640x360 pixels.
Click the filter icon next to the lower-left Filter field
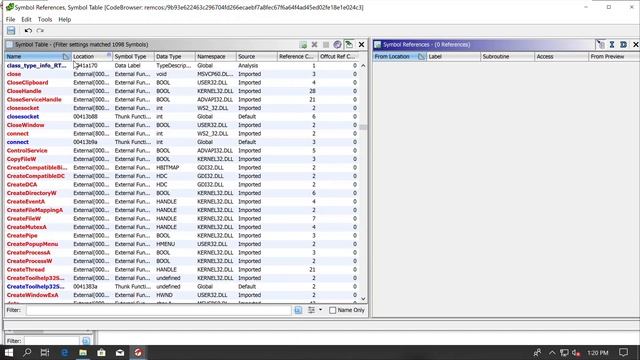pos(86,340)
